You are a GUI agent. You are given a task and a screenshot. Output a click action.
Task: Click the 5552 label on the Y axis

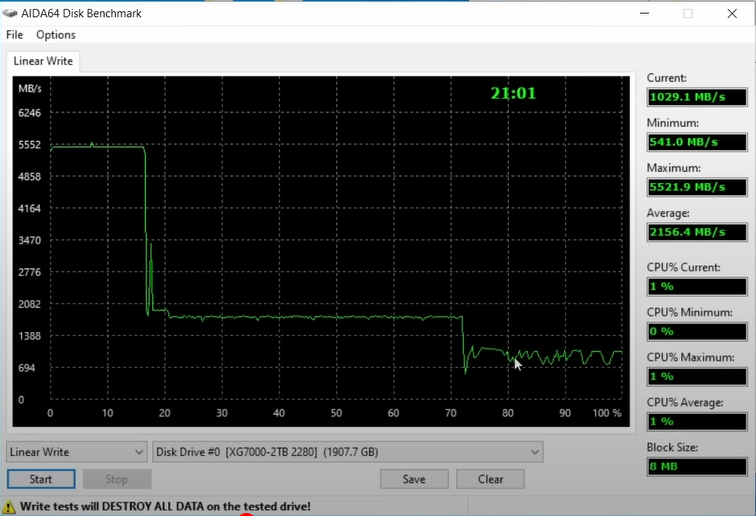(29, 145)
